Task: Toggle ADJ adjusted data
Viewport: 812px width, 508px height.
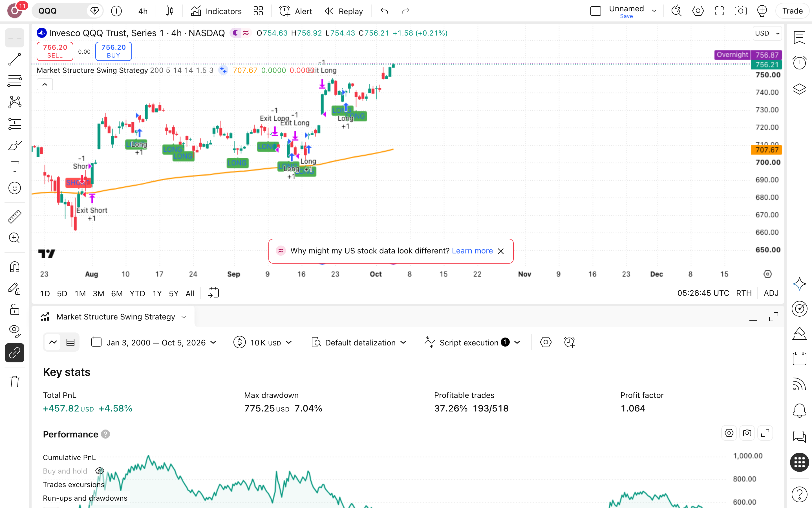Action: click(x=771, y=293)
